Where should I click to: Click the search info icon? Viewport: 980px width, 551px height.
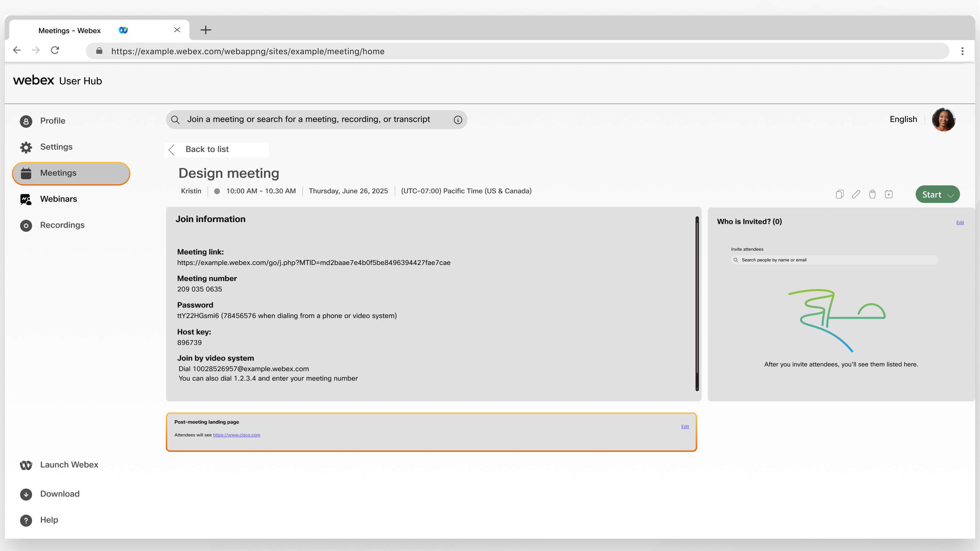[x=458, y=120]
